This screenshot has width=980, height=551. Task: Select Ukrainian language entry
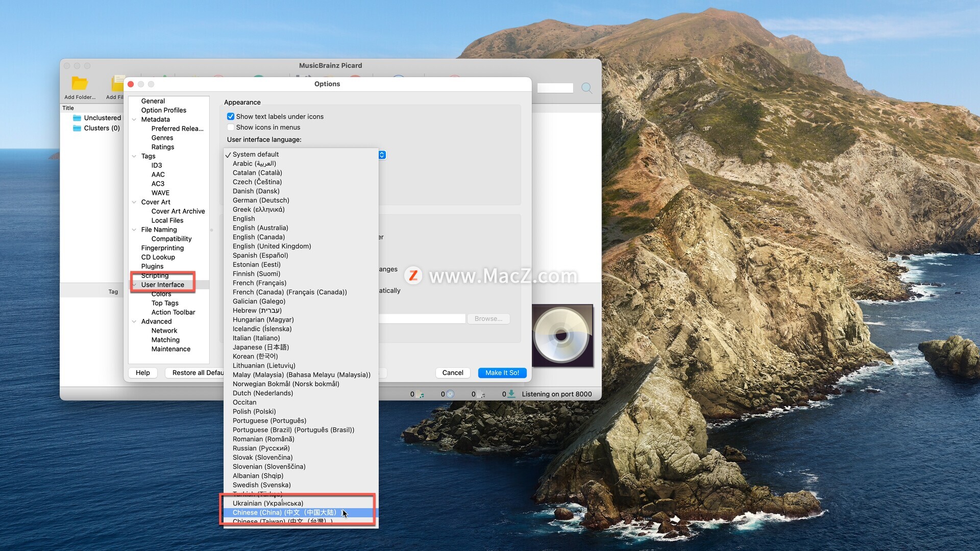[301, 503]
